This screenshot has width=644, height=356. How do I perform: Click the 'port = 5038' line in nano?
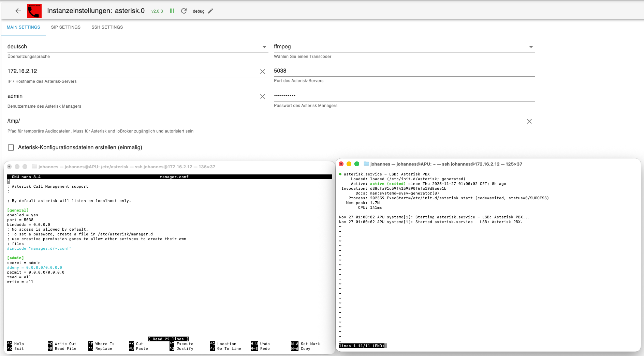[x=20, y=220]
